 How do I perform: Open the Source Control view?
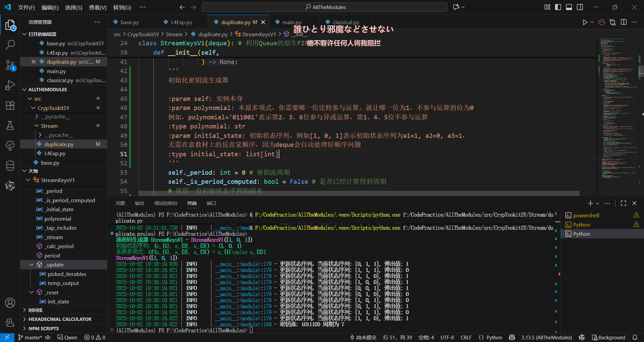click(x=10, y=65)
